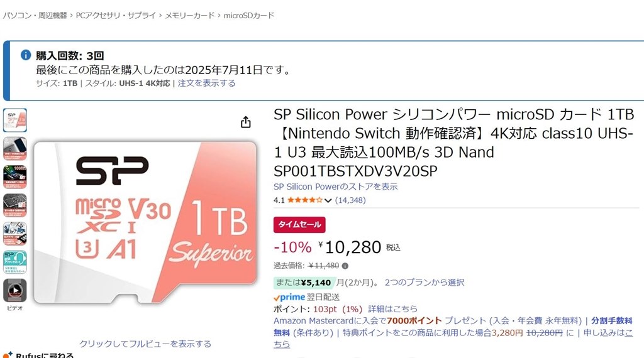Viewport: 644px width, 358px height.
Task: Click the 注文を表示する link
Action: pos(206,83)
